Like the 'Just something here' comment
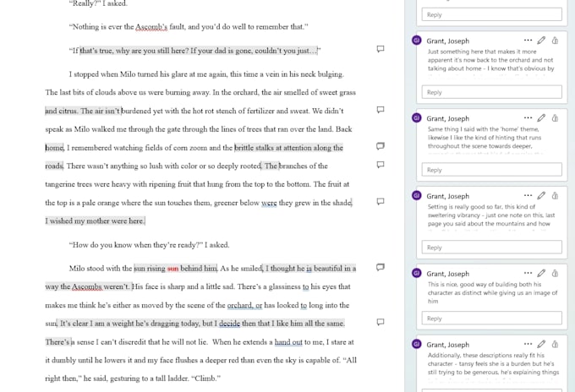This screenshot has height=392, width=575. point(556,41)
